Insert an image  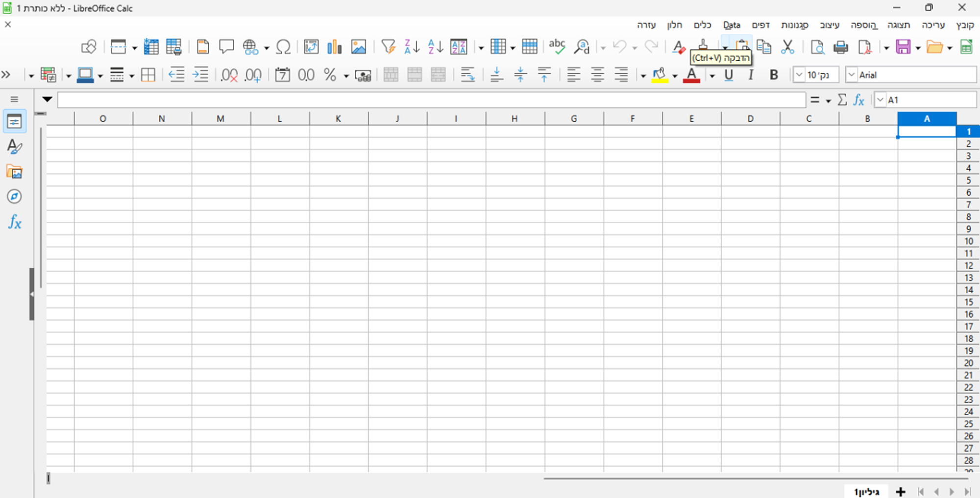pos(359,47)
